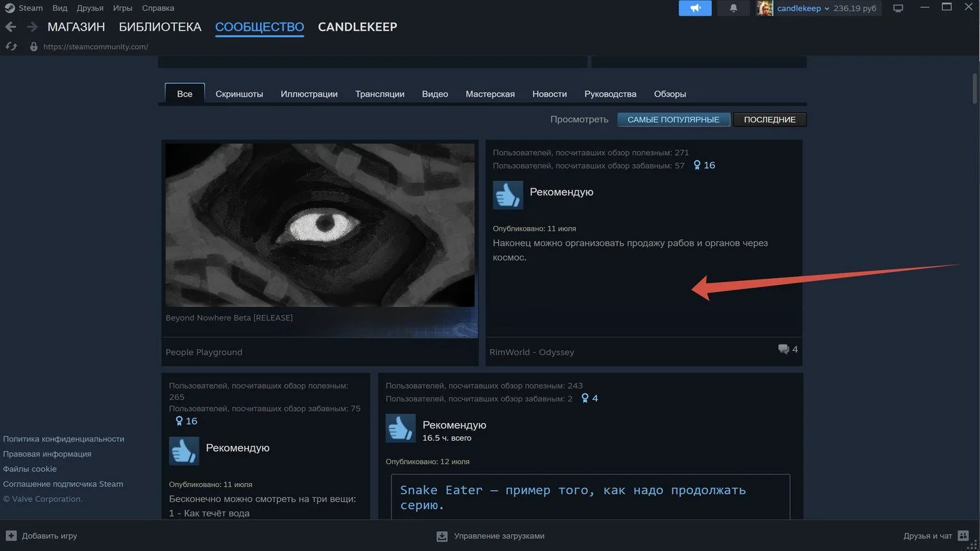The height and width of the screenshot is (551, 980).
Task: Open the review text about продажу рабов
Action: (630, 250)
